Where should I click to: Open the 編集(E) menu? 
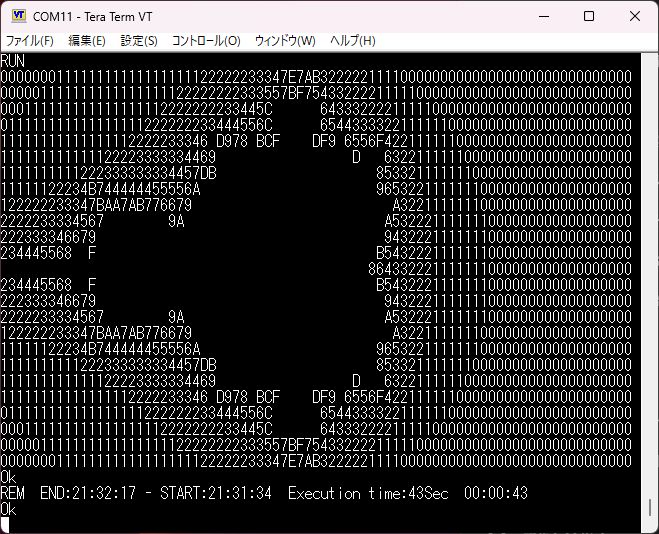pyautogui.click(x=87, y=41)
